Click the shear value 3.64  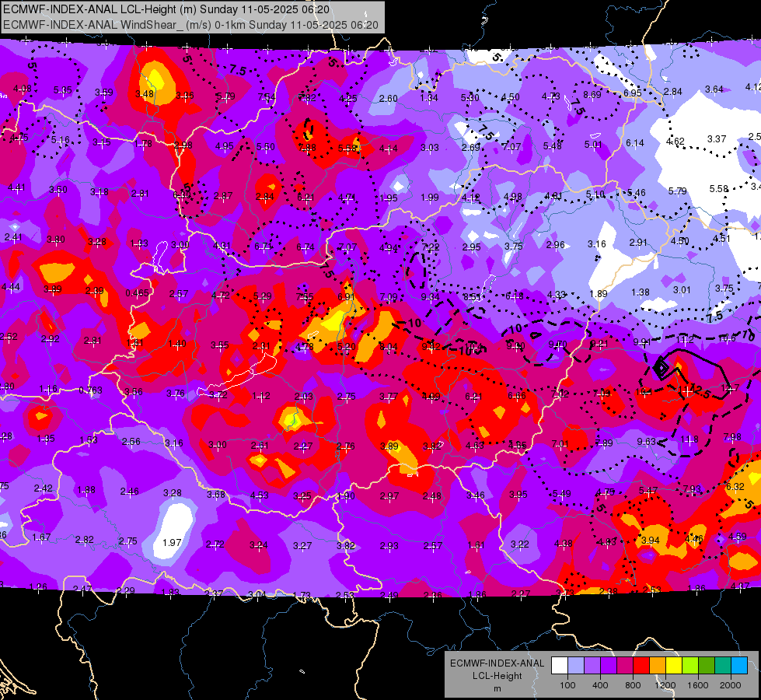(x=714, y=89)
